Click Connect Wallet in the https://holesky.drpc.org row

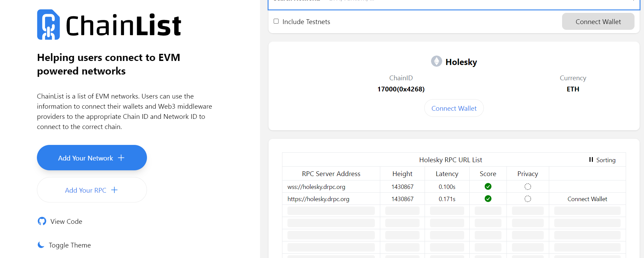coord(587,199)
